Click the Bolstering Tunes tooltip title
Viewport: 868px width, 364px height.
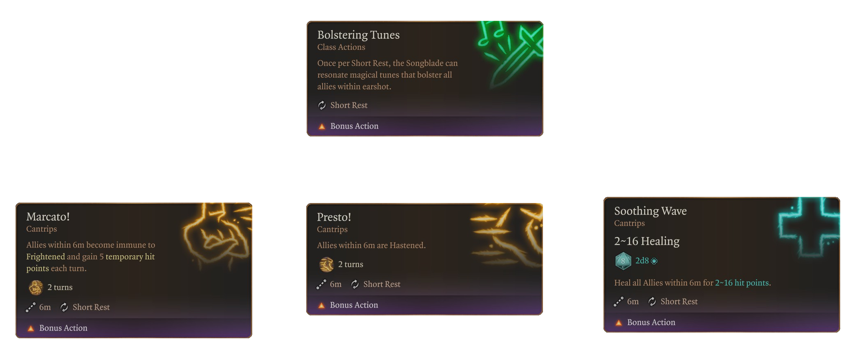pyautogui.click(x=358, y=35)
